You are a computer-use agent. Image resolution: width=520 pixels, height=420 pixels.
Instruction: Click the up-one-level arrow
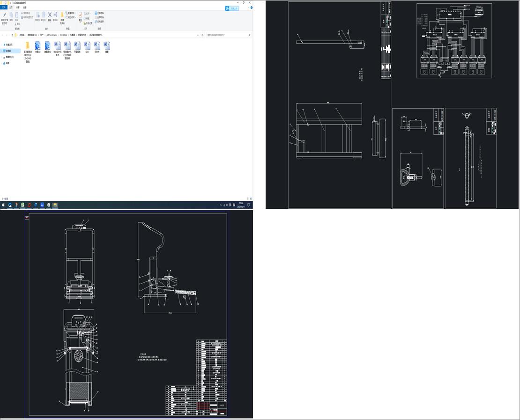tap(12, 35)
